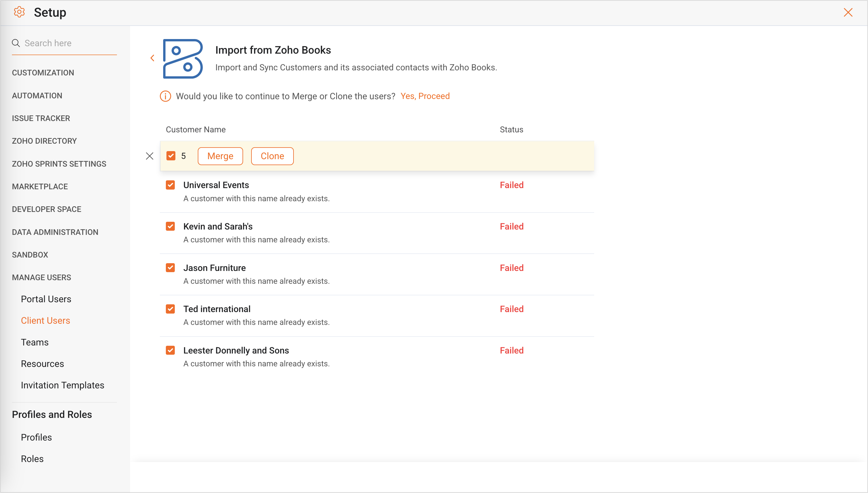868x493 pixels.
Task: Click the info icon beside merge prompt
Action: (x=165, y=96)
